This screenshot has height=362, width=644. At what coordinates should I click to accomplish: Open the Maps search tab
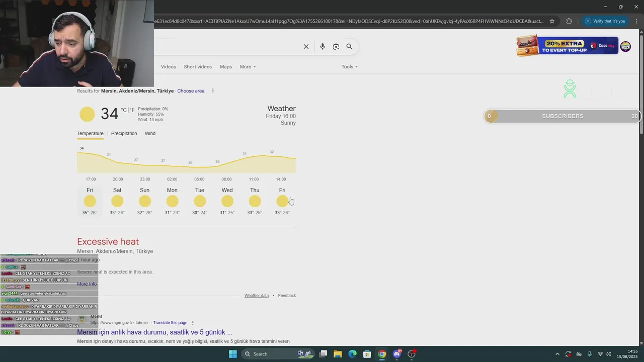tap(226, 67)
